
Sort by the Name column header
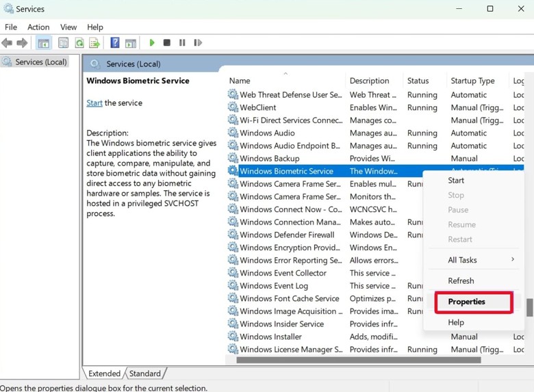pyautogui.click(x=240, y=81)
